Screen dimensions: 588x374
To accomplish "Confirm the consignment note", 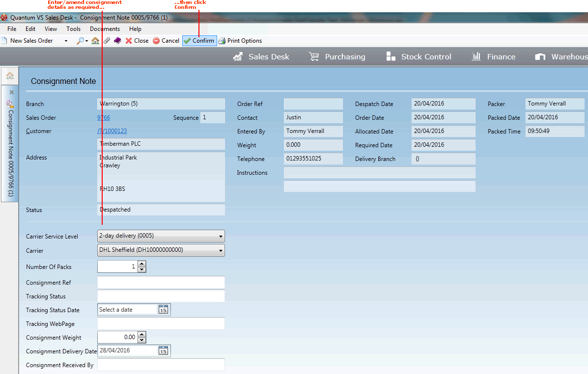I will pos(199,41).
